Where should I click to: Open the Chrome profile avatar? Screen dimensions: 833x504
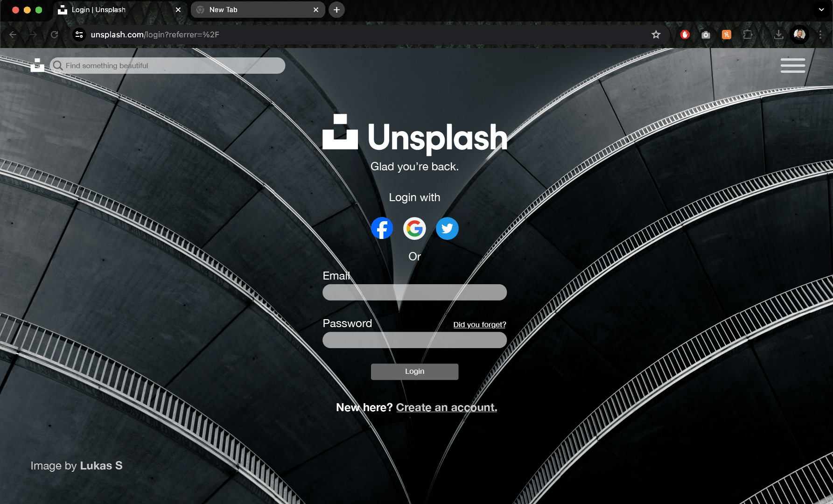tap(799, 35)
